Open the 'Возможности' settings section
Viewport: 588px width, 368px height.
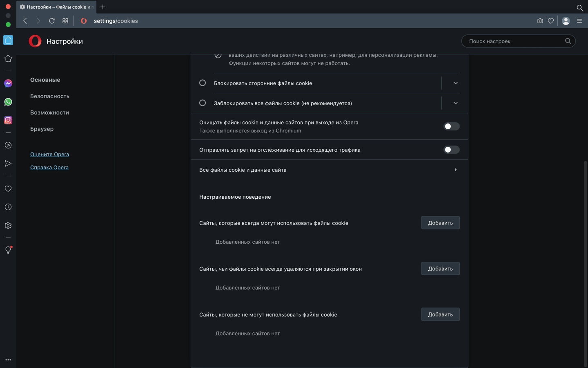pyautogui.click(x=50, y=112)
